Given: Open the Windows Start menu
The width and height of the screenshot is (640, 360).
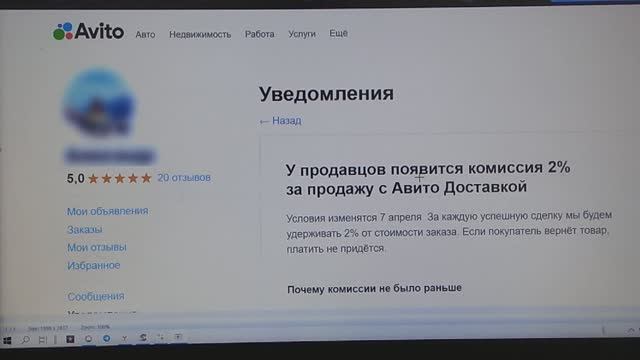Looking at the screenshot, I should pyautogui.click(x=7, y=340).
